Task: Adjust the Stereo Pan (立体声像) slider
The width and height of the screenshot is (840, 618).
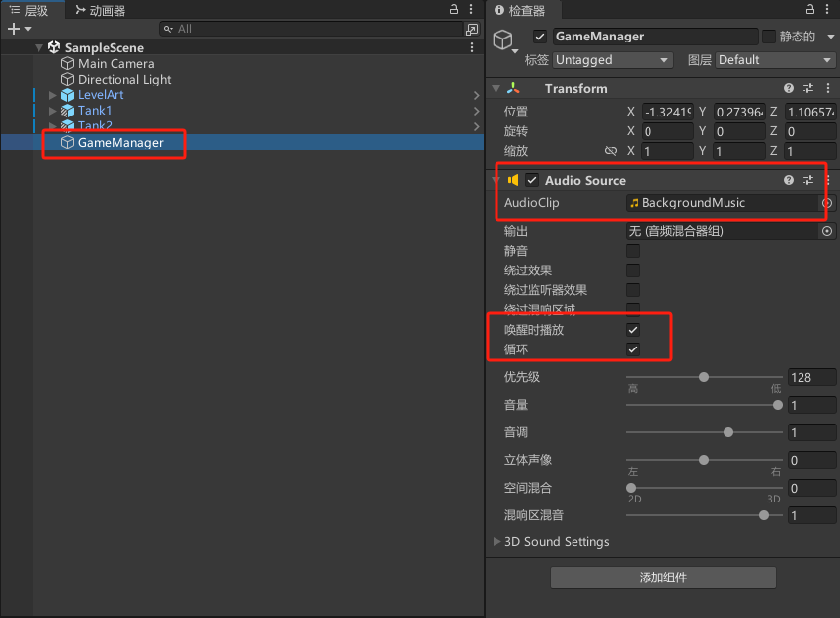Action: 704,460
